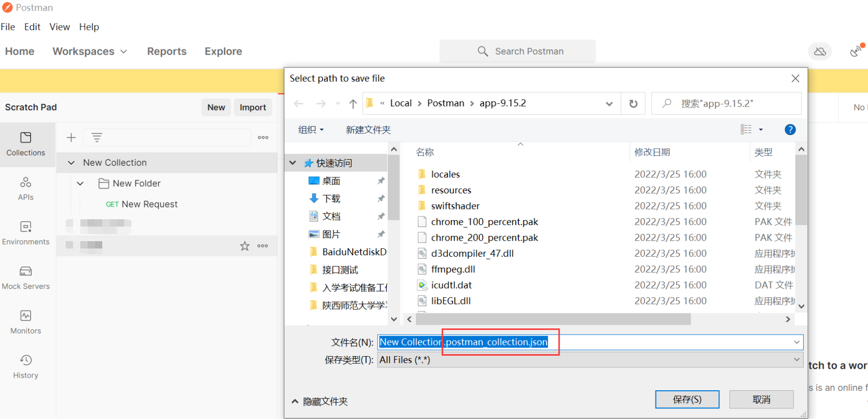Sort files by 修改日期 column

point(652,152)
